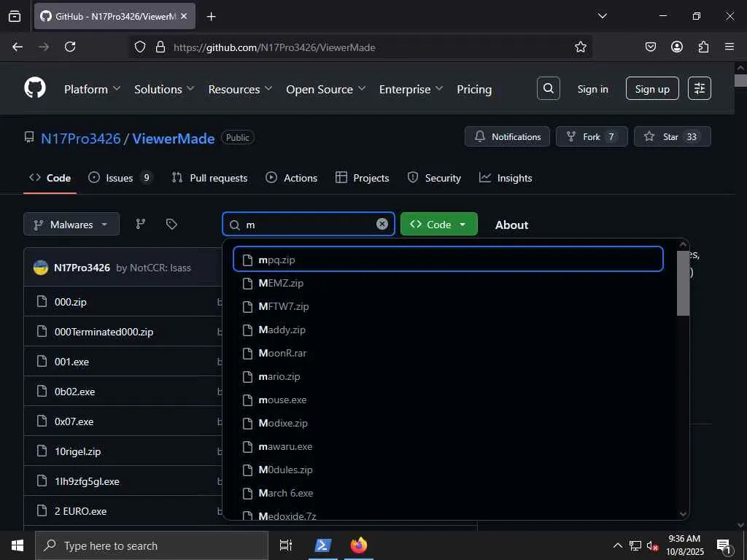Click the Notifications button
Viewport: 747px width, 560px height.
[x=508, y=136]
